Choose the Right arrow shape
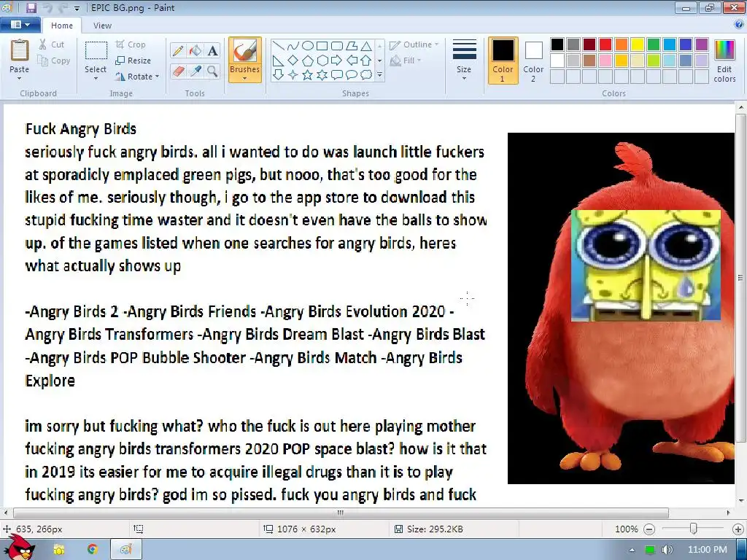This screenshot has height=560, width=747. pos(337,61)
